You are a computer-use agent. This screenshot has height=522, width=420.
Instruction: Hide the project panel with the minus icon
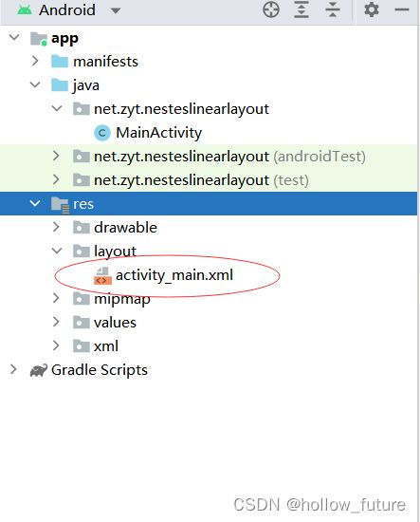coord(402,9)
